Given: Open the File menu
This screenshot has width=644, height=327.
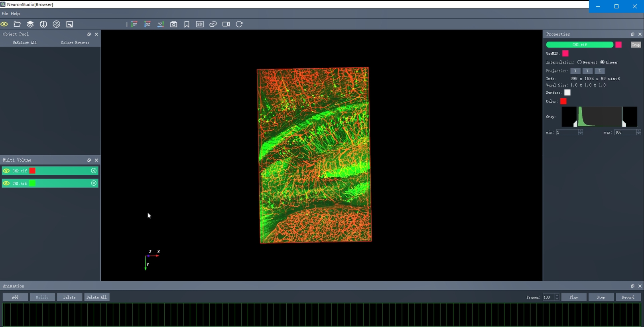Looking at the screenshot, I should (x=5, y=14).
